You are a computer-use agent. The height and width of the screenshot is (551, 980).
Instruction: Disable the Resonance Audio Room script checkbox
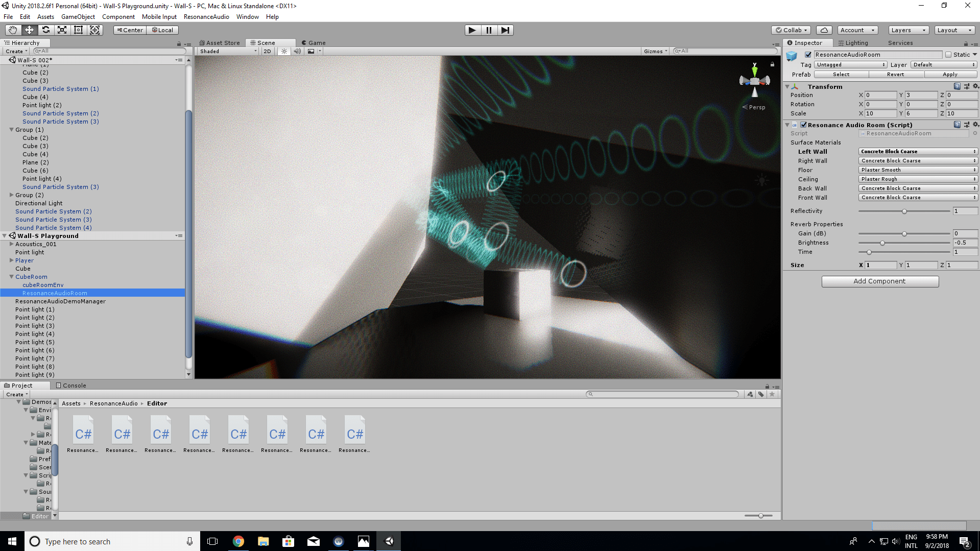[803, 125]
